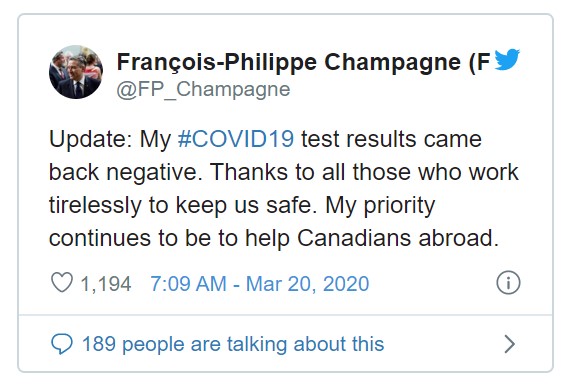Click the speech bubble reply icon
571x384 pixels.
[x=62, y=344]
